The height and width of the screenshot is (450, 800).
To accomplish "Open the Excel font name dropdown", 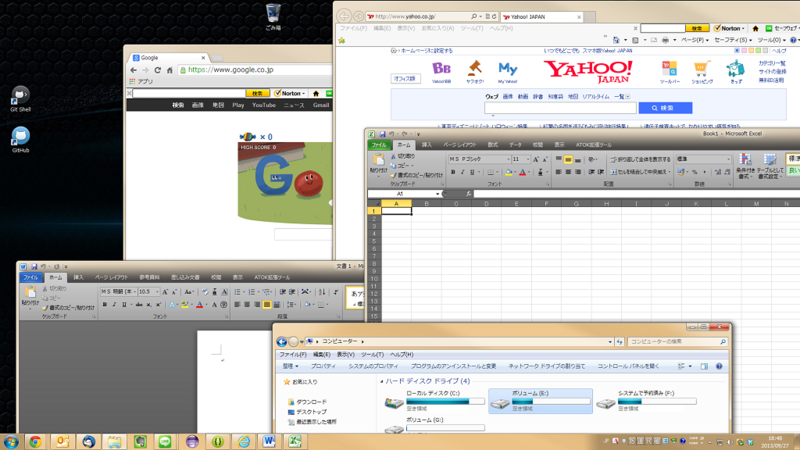I will pyautogui.click(x=508, y=159).
